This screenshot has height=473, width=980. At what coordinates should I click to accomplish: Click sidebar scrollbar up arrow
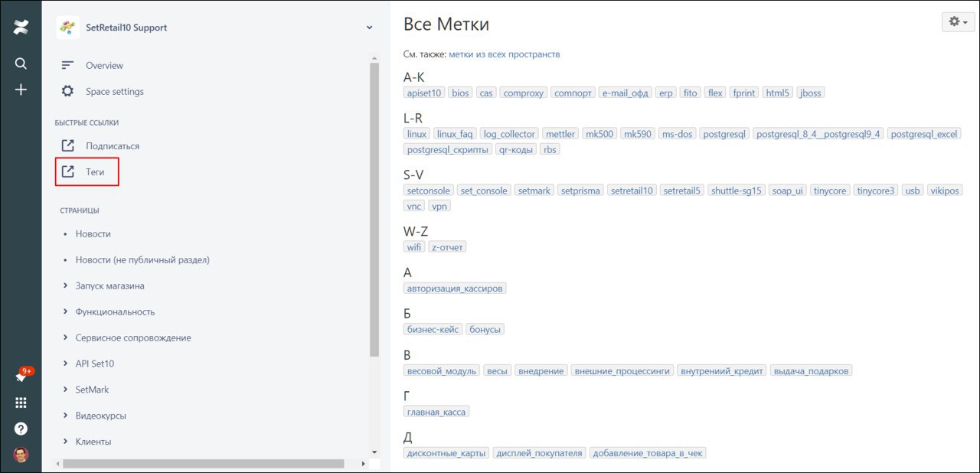tap(374, 57)
